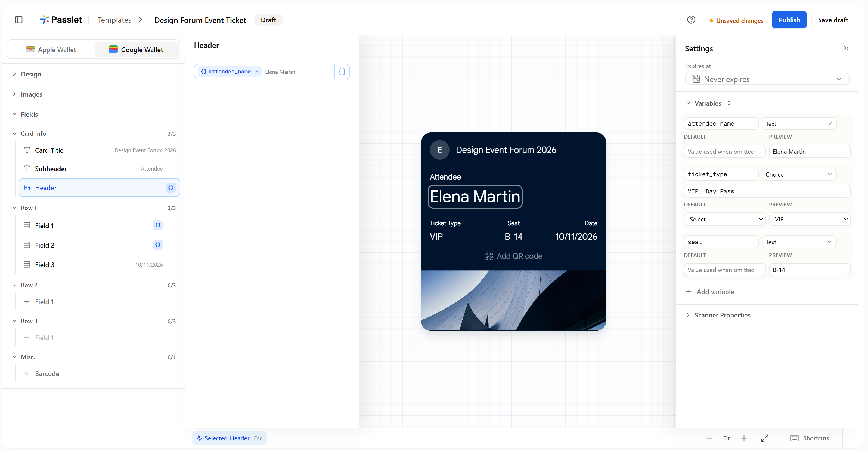This screenshot has width=868, height=451.
Task: Select the Subheader field row
Action: [x=100, y=169]
